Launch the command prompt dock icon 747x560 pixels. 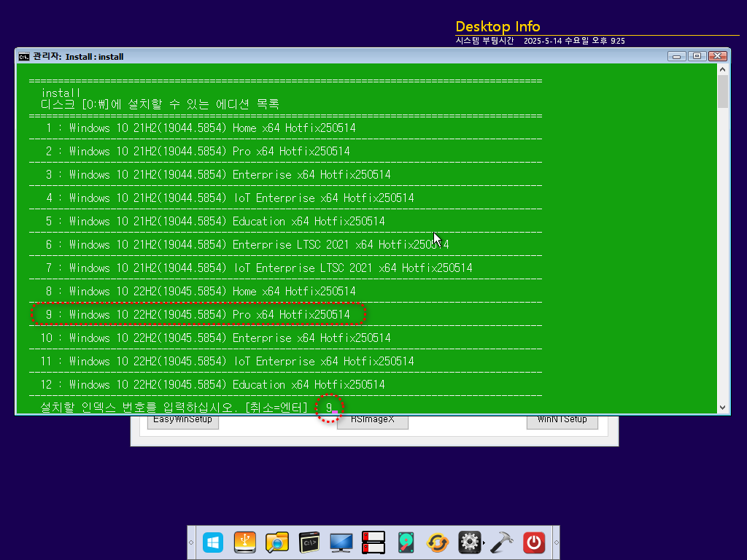(309, 542)
